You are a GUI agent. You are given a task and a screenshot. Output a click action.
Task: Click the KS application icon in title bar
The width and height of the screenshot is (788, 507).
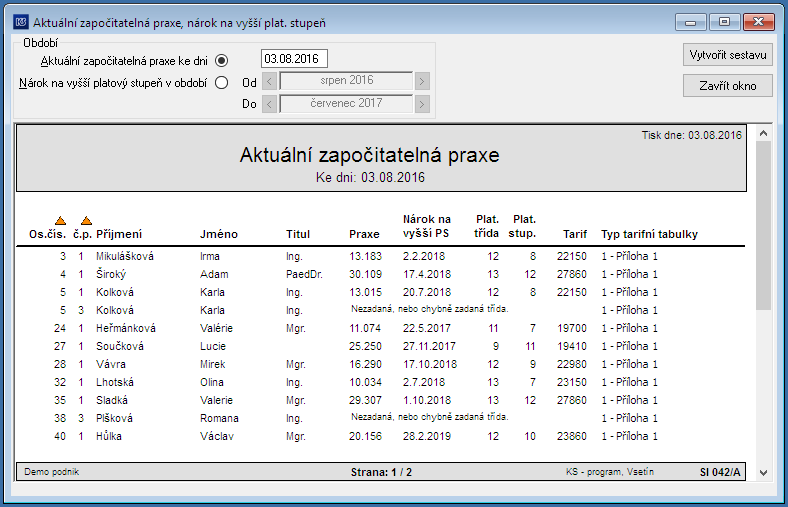(x=21, y=22)
